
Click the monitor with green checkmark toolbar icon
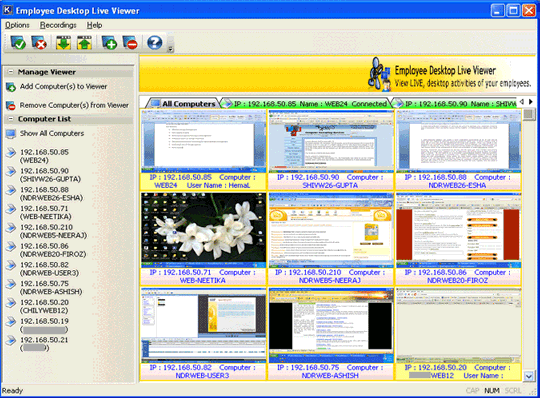click(18, 43)
